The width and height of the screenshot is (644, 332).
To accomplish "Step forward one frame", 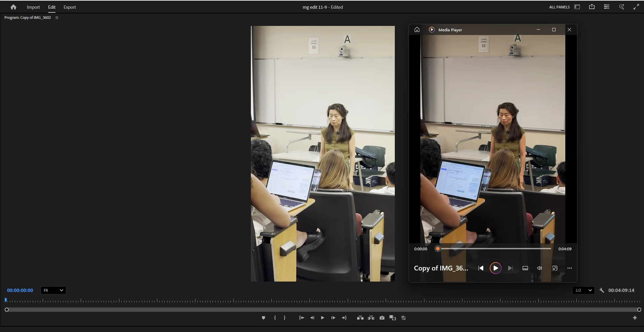I will [333, 318].
